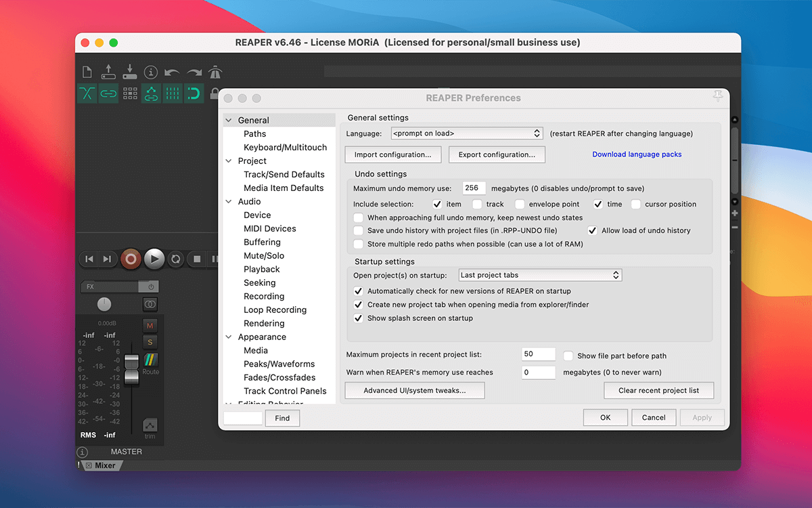Open the Rendering preferences page
This screenshot has height=508, width=812.
[x=265, y=324]
